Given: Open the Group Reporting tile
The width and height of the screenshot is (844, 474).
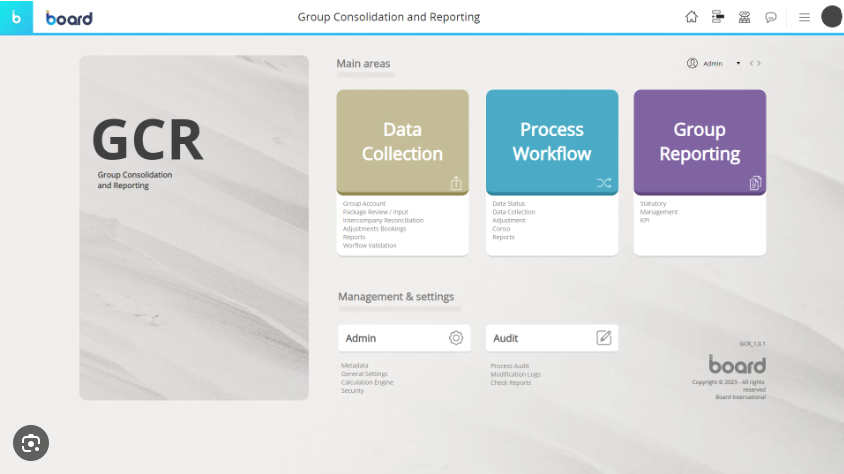Looking at the screenshot, I should click(700, 142).
